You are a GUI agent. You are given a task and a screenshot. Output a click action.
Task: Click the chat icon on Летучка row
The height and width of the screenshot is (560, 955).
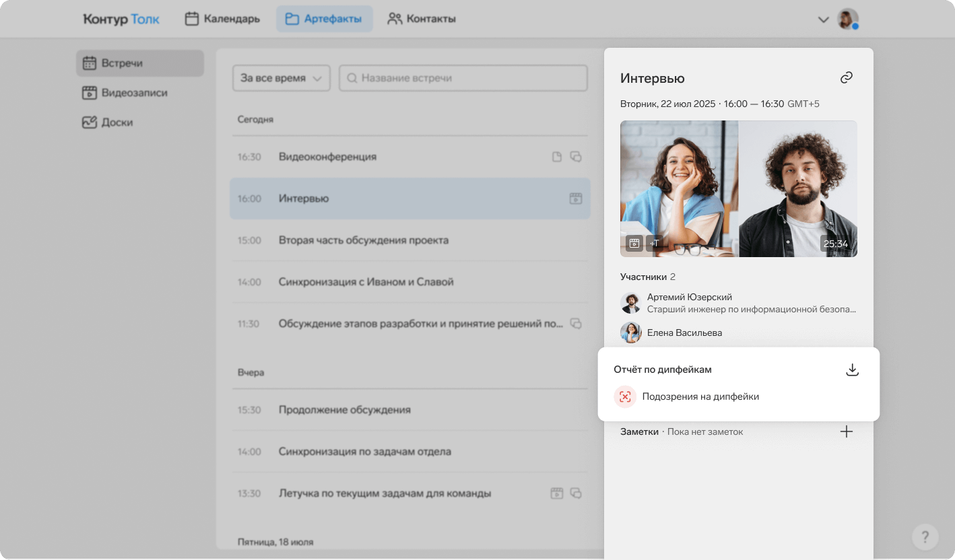576,493
